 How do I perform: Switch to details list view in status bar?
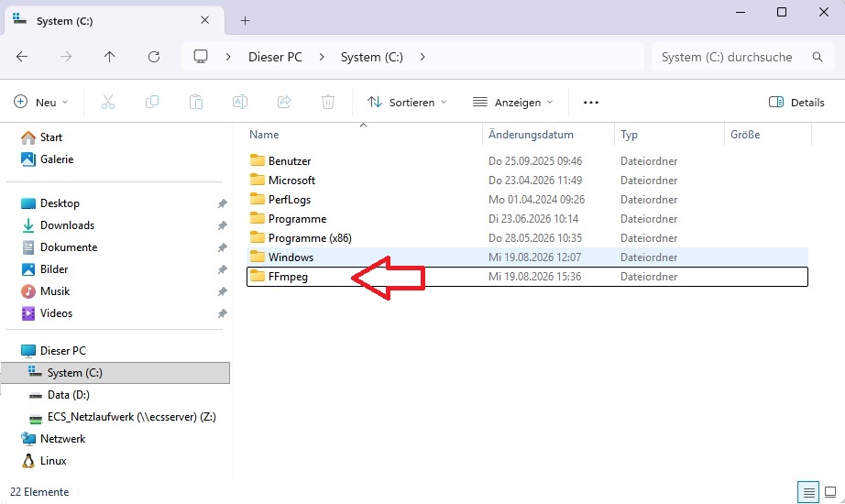point(808,492)
